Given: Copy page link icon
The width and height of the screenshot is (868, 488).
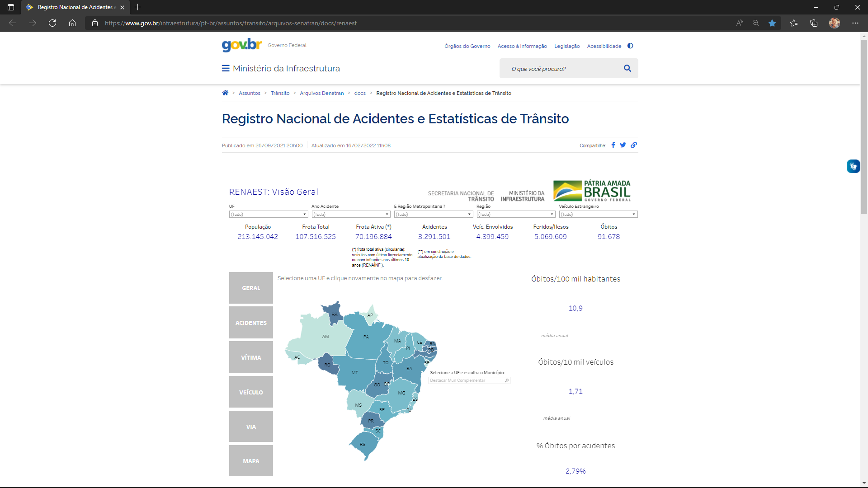Looking at the screenshot, I should [634, 145].
